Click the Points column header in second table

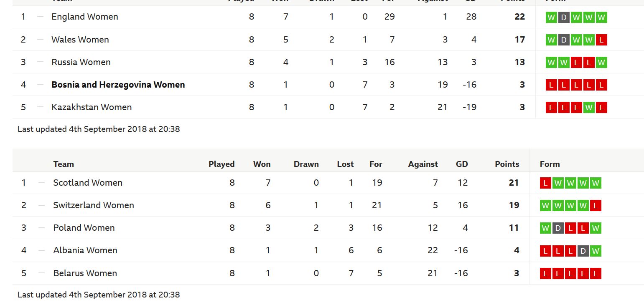507,164
